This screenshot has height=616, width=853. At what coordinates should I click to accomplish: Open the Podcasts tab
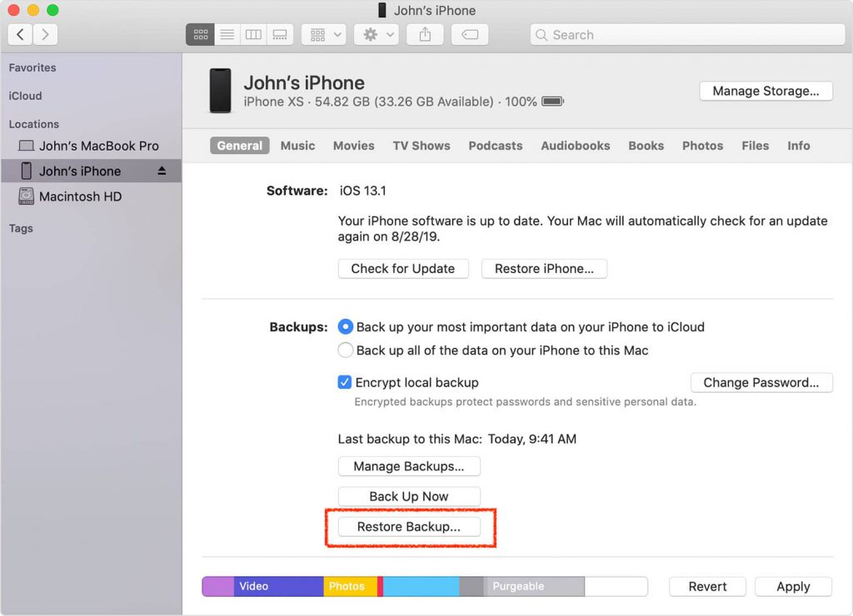click(x=496, y=146)
